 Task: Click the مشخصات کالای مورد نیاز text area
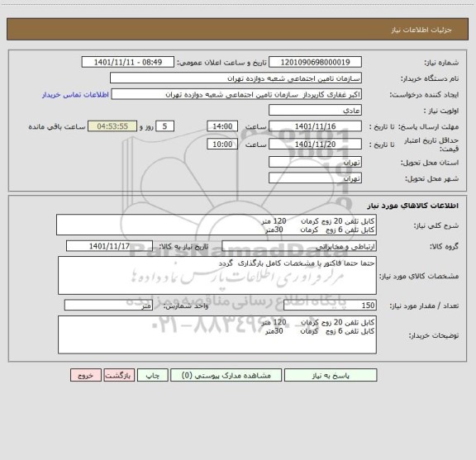217,276
